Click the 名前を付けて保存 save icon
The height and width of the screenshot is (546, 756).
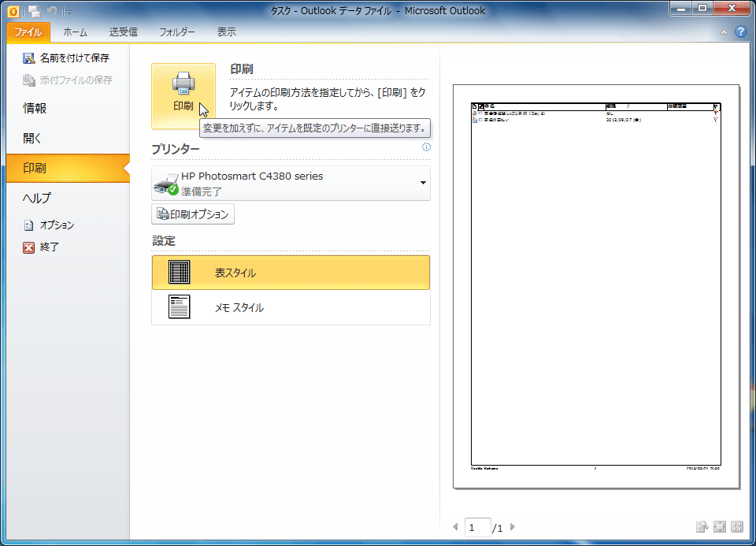tap(29, 58)
